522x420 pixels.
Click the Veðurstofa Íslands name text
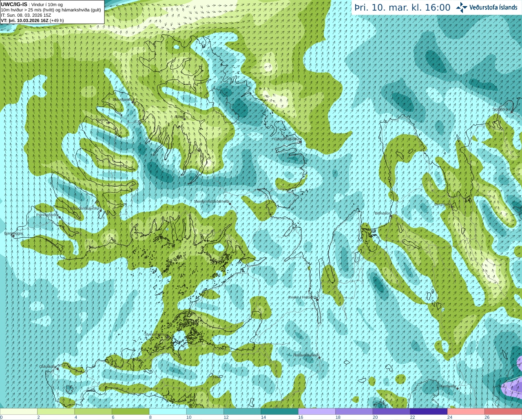[x=493, y=7]
